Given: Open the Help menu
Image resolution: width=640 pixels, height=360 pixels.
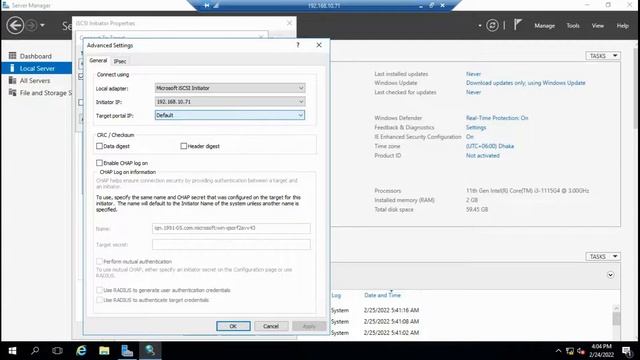Looking at the screenshot, I should tap(622, 25).
